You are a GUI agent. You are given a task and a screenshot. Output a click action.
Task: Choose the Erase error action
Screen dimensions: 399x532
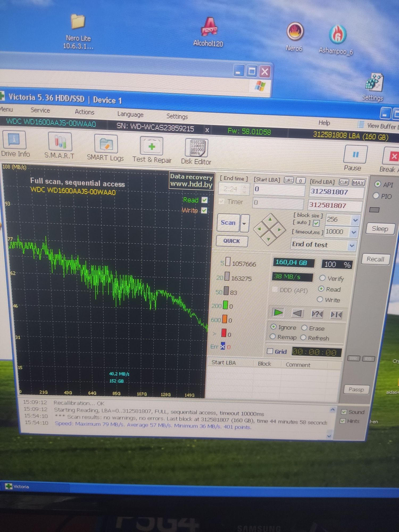304,327
